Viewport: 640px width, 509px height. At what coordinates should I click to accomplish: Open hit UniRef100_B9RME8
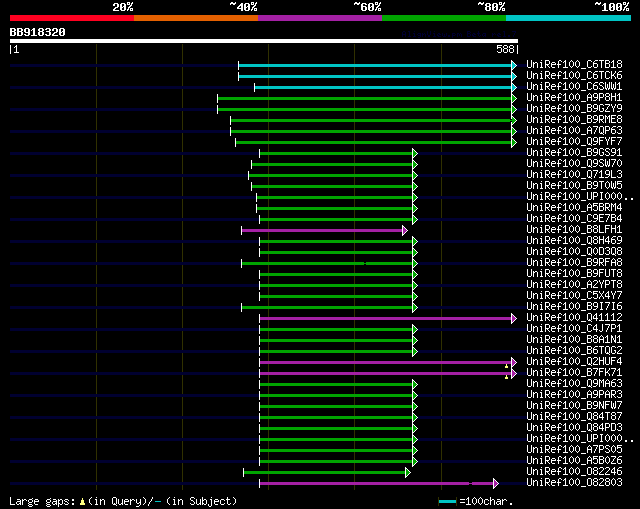(x=574, y=120)
